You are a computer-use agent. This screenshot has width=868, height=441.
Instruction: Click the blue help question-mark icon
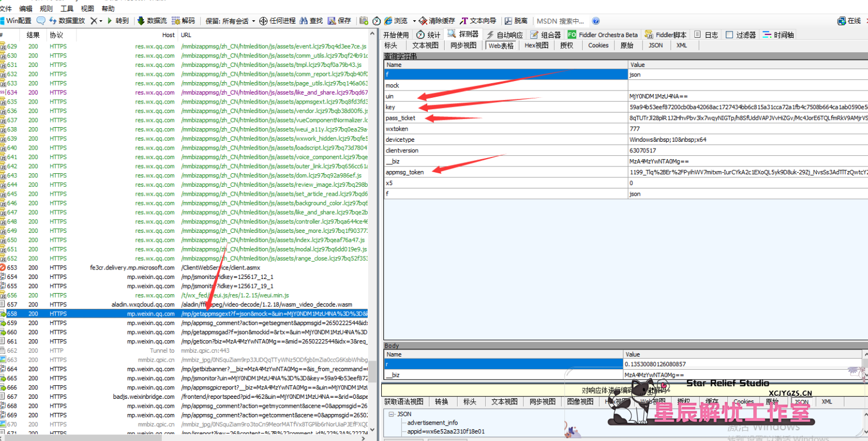(595, 21)
